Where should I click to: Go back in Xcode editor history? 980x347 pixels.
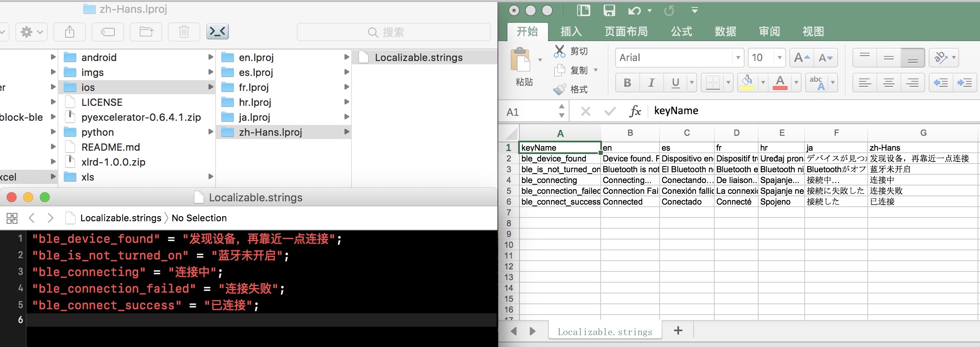click(x=32, y=218)
